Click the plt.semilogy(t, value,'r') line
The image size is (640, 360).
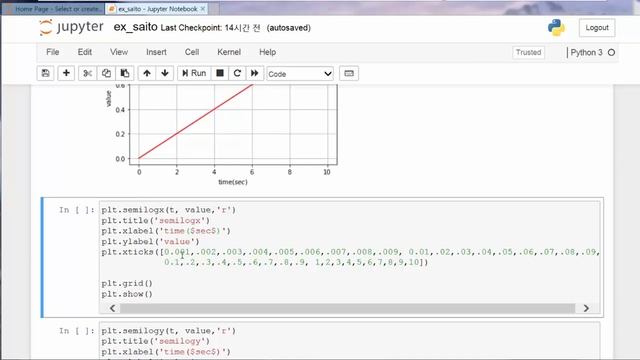[169, 331]
